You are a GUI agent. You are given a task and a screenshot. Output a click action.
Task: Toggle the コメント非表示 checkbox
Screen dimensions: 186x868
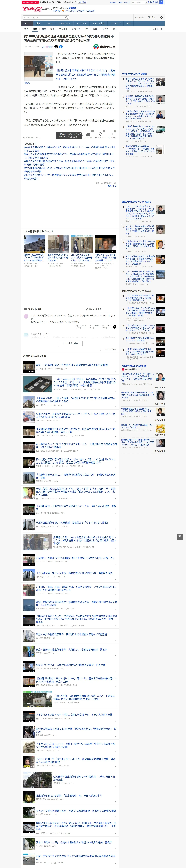(x=102, y=349)
